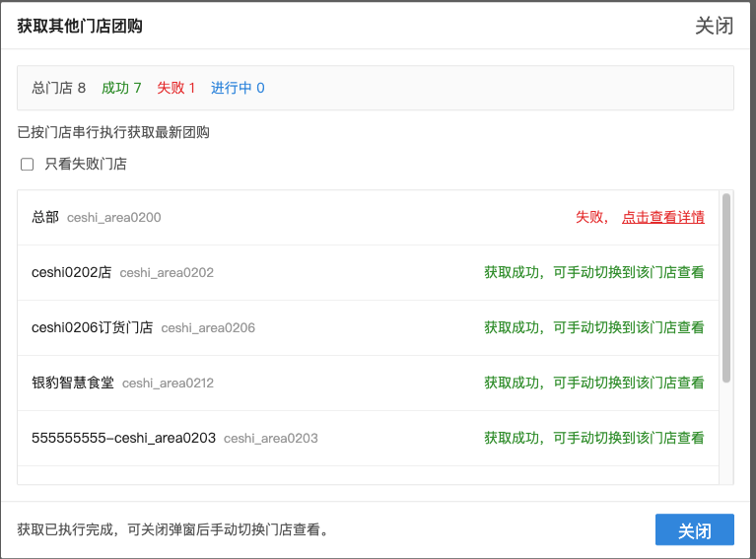Click the blue 进行中 0 count
This screenshot has height=559, width=756.
pos(238,88)
